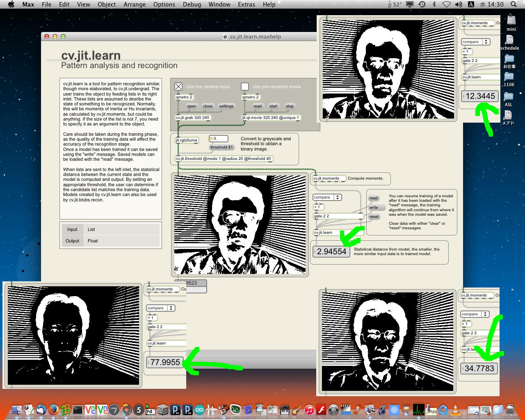Click the 'threshold $1' message box
Viewport: 525px width, 420px height.
(221, 147)
